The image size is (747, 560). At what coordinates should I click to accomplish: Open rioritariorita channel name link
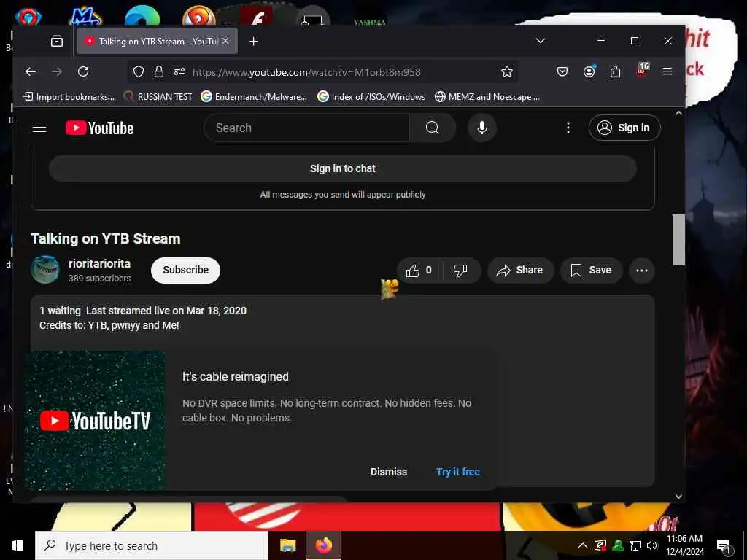point(99,263)
